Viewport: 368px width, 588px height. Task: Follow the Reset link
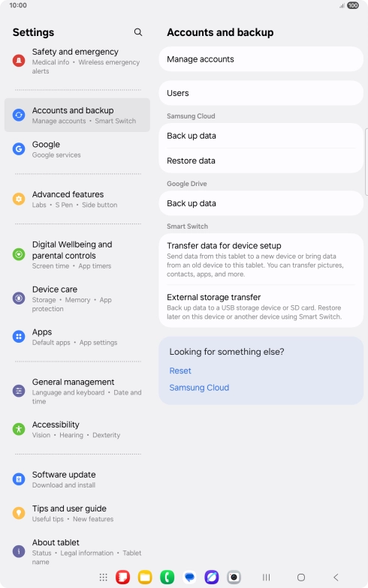(180, 370)
